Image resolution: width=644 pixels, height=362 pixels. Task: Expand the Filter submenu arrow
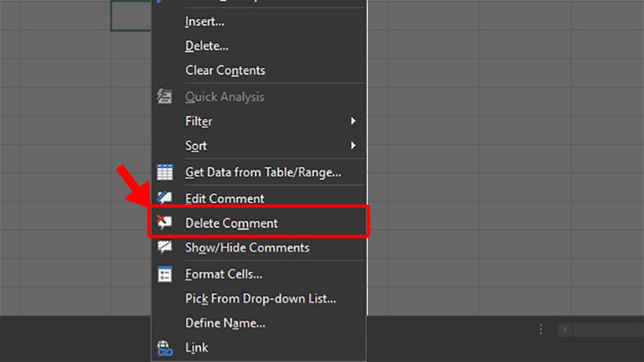pos(353,121)
